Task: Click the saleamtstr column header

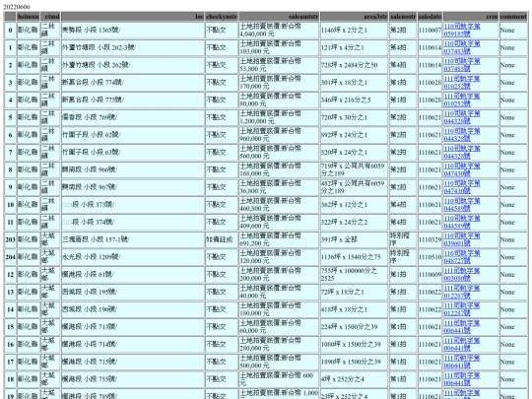Action: (279, 17)
